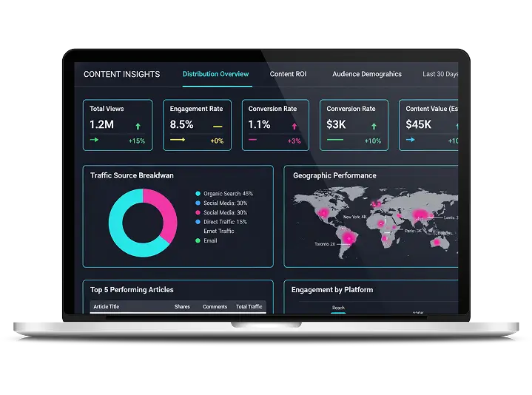Open the Audence Demograhics tab
532x395 pixels.
pyautogui.click(x=367, y=74)
